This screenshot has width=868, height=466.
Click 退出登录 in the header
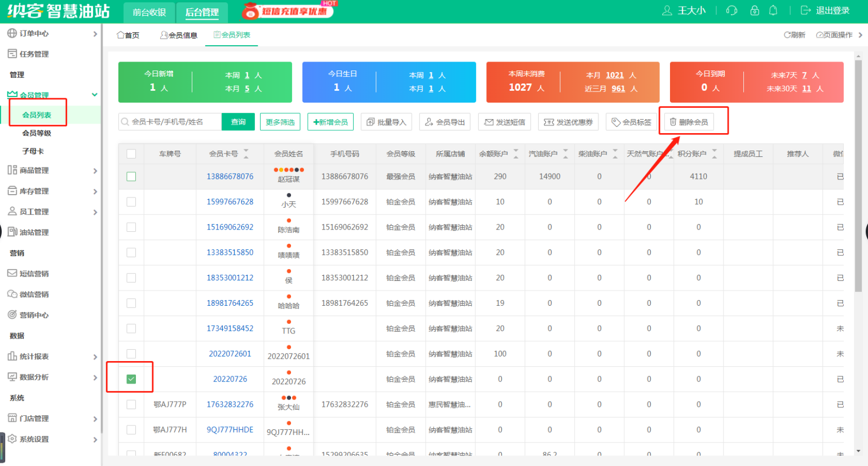pyautogui.click(x=825, y=11)
